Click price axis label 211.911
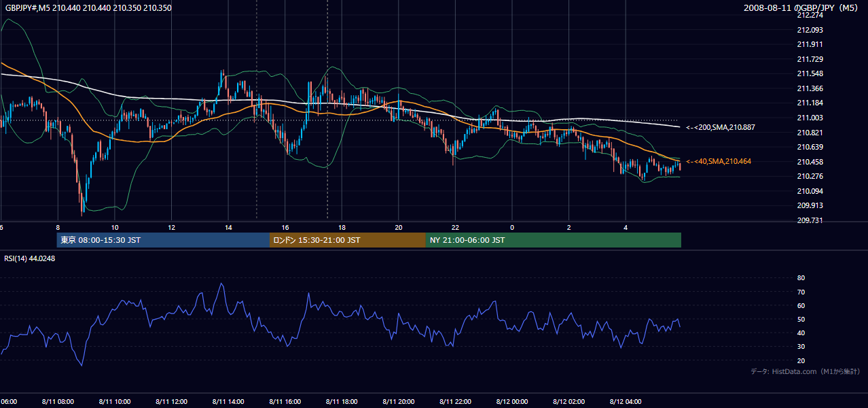The image size is (868, 408). click(x=810, y=44)
